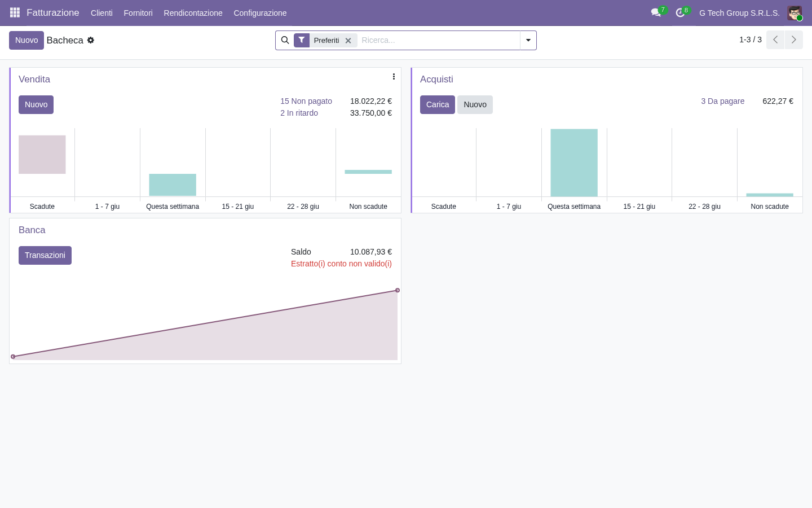Click Estratto(i) conto non valido(i) warning
The image size is (812, 508).
pyautogui.click(x=341, y=264)
